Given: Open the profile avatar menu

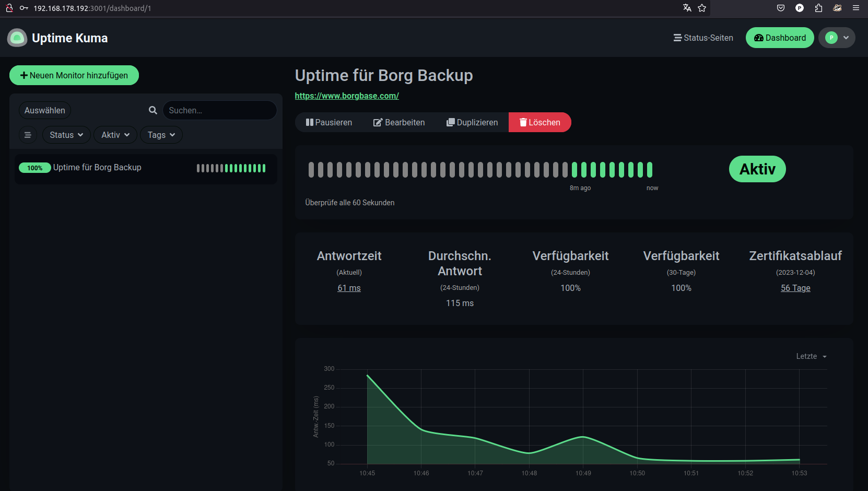Looking at the screenshot, I should point(837,38).
